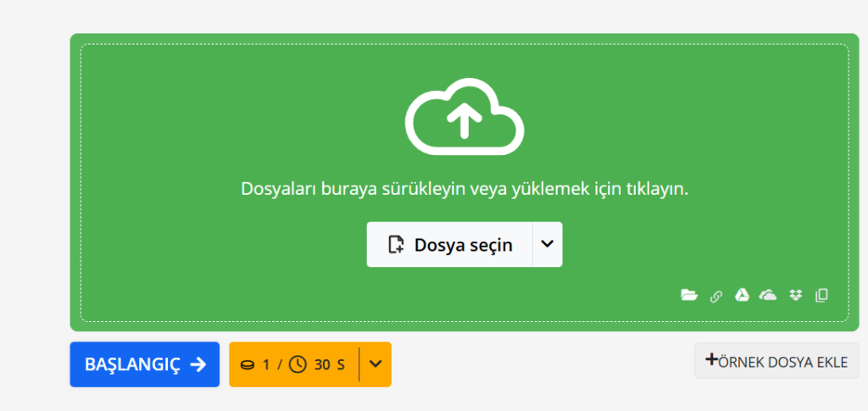
Task: Click the arrow icon in BAŞLANGIÇ button
Action: pyautogui.click(x=198, y=364)
